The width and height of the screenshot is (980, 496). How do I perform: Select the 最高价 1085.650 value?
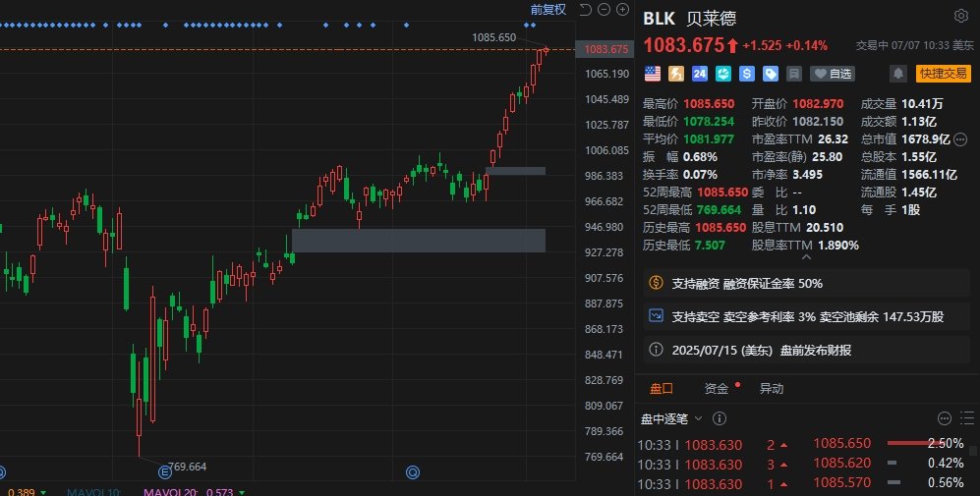pos(709,104)
